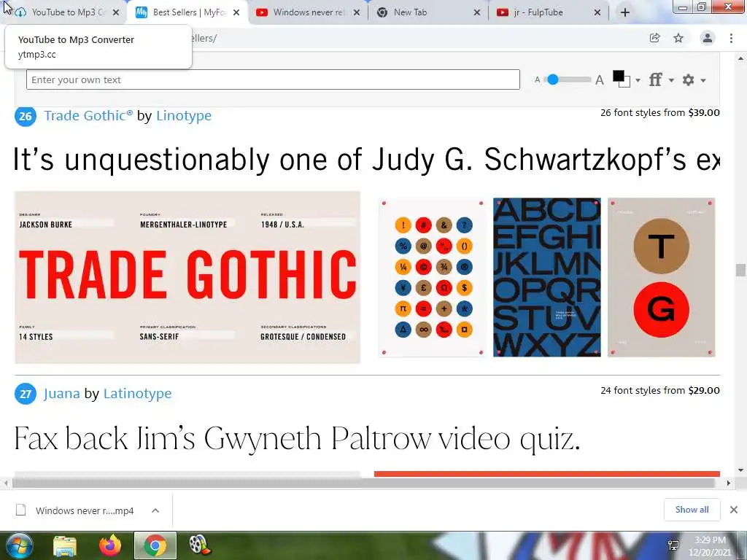Click the Juana sample text preview
The image size is (747, 560).
point(298,438)
